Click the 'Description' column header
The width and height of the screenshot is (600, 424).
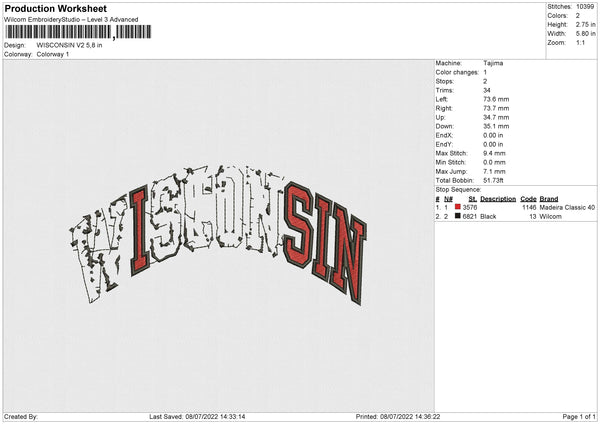[498, 199]
